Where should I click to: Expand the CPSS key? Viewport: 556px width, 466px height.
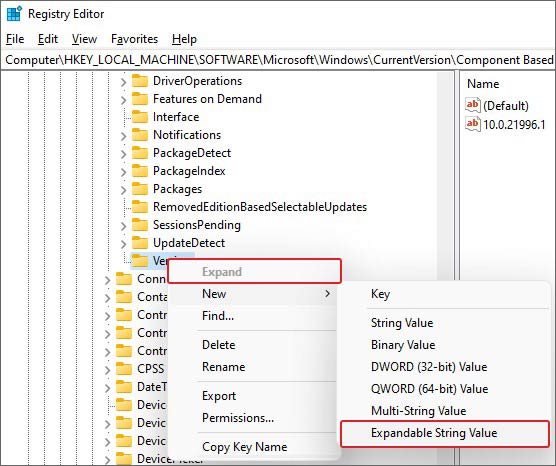[x=107, y=370]
